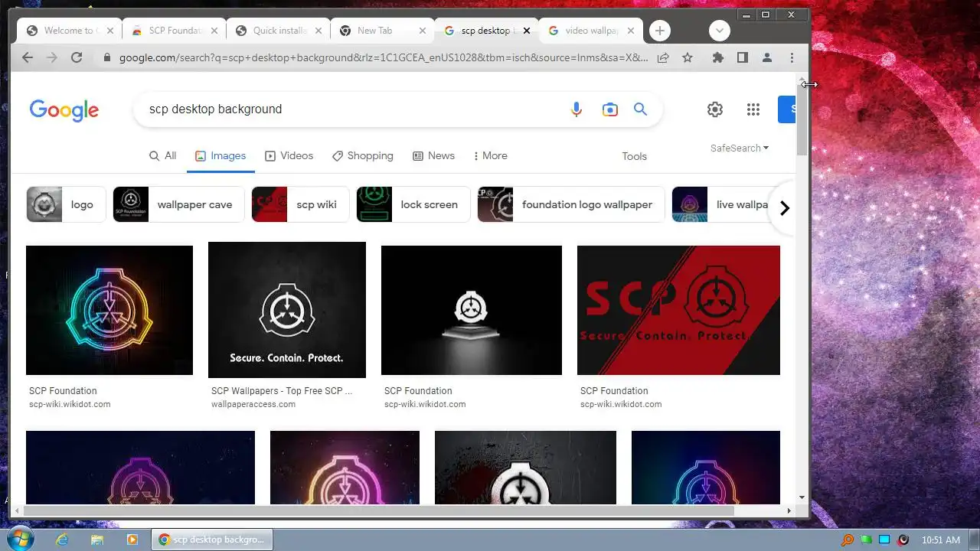Close the 'scp desktop' active tab
The height and width of the screenshot is (551, 980).
coord(526,31)
